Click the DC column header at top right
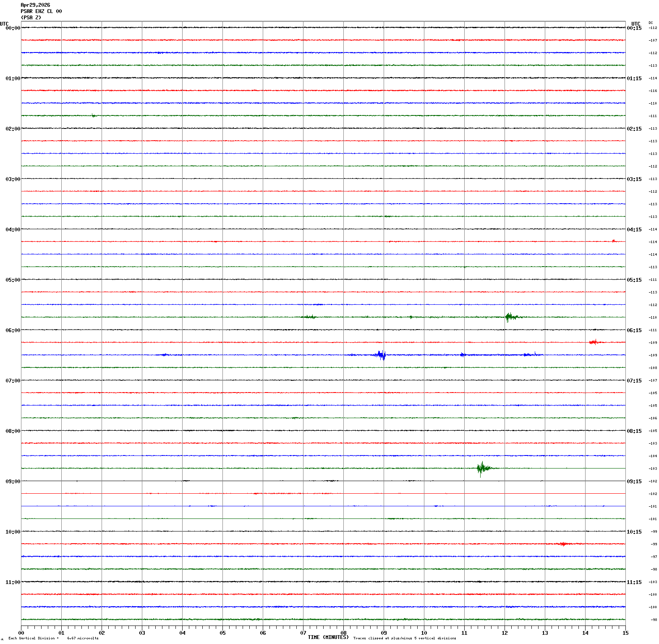Image resolution: width=659 pixels, height=644 pixels. (x=651, y=23)
